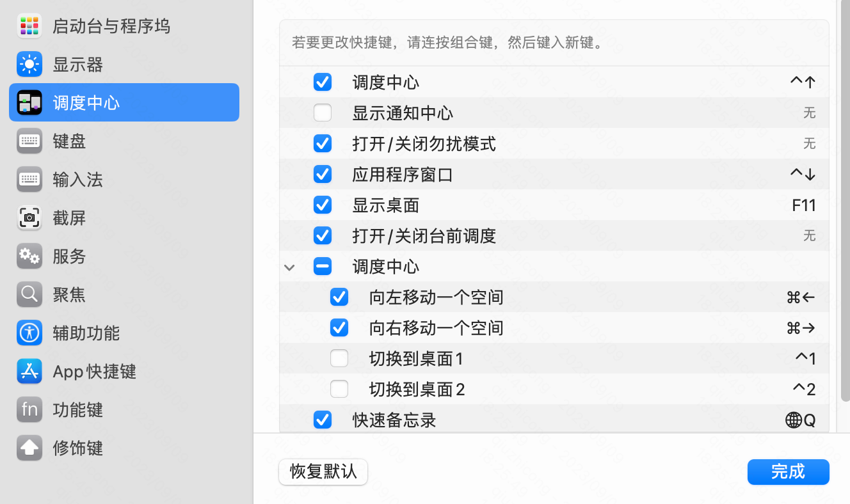Click the fn Function Keys icon (功能键)
Viewport: 850px width, 504px height.
click(29, 409)
